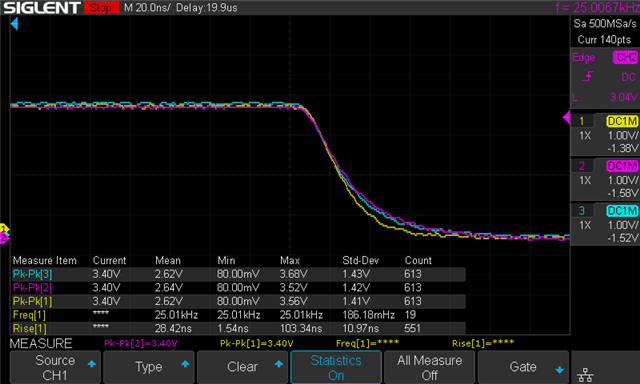Click the Delay:19.9us readout
The image size is (640, 384).
coord(207,8)
